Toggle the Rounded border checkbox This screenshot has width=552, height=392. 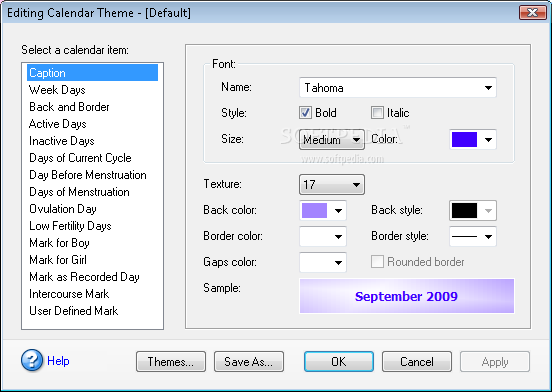[x=377, y=262]
